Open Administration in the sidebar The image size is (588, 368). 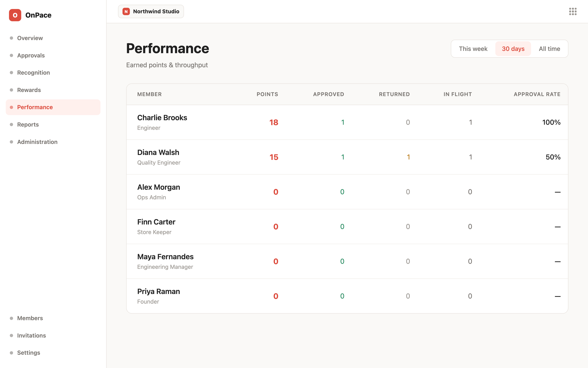(x=53, y=142)
